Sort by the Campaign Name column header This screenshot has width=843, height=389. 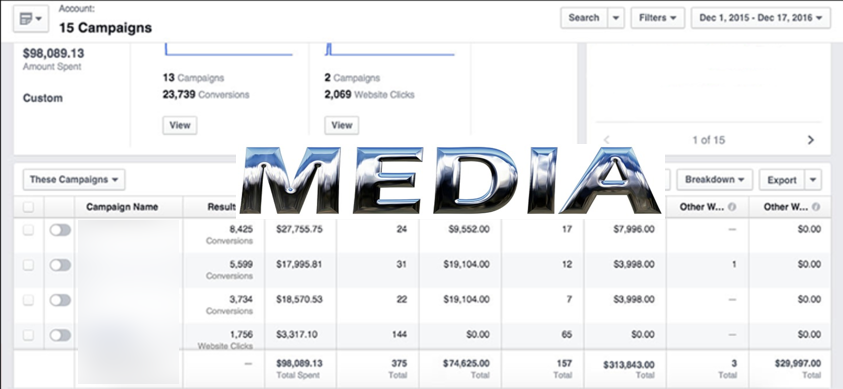pyautogui.click(x=122, y=207)
